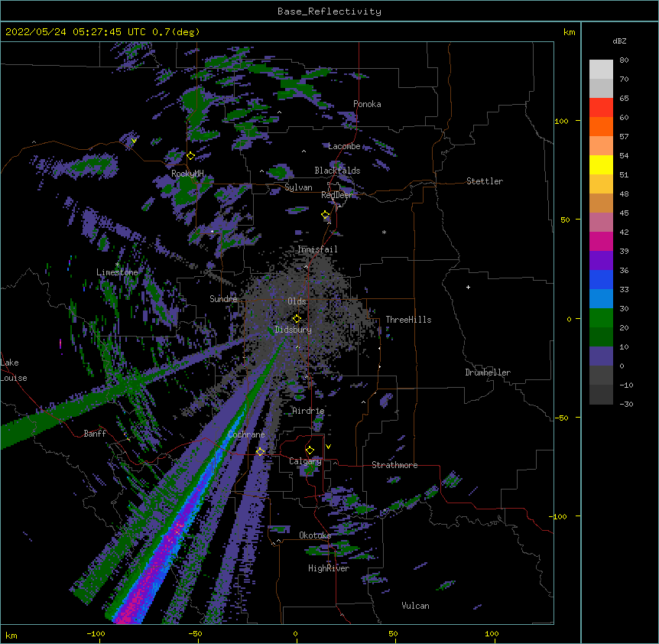The image size is (659, 644).
Task: Click the Blackfalds town label
Action: (337, 171)
